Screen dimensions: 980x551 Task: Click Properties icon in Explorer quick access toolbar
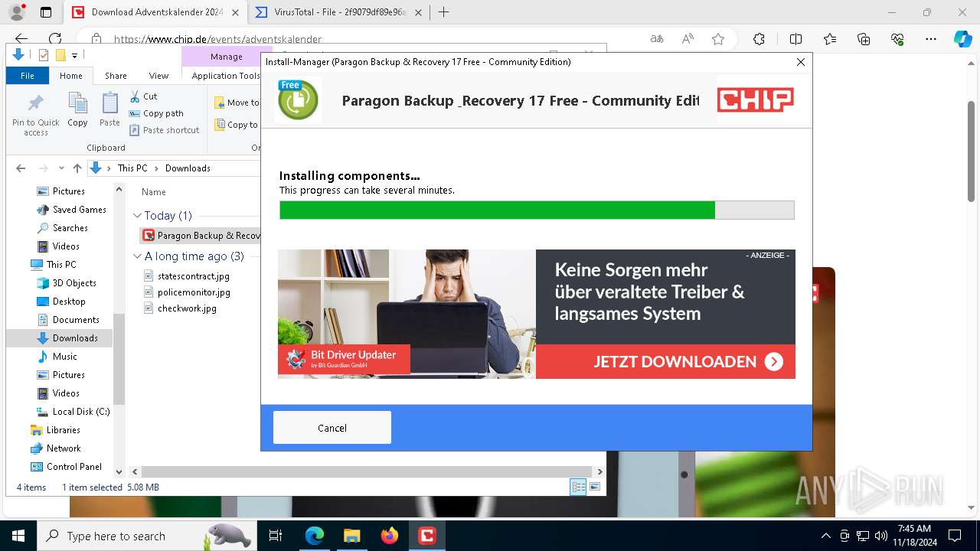coord(44,55)
